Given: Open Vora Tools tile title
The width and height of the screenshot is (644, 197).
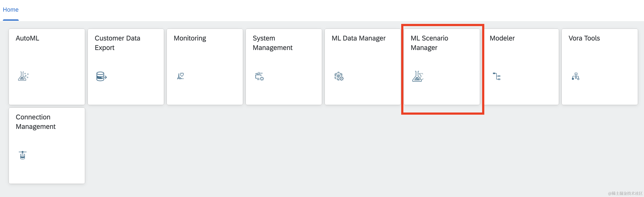Looking at the screenshot, I should 584,38.
